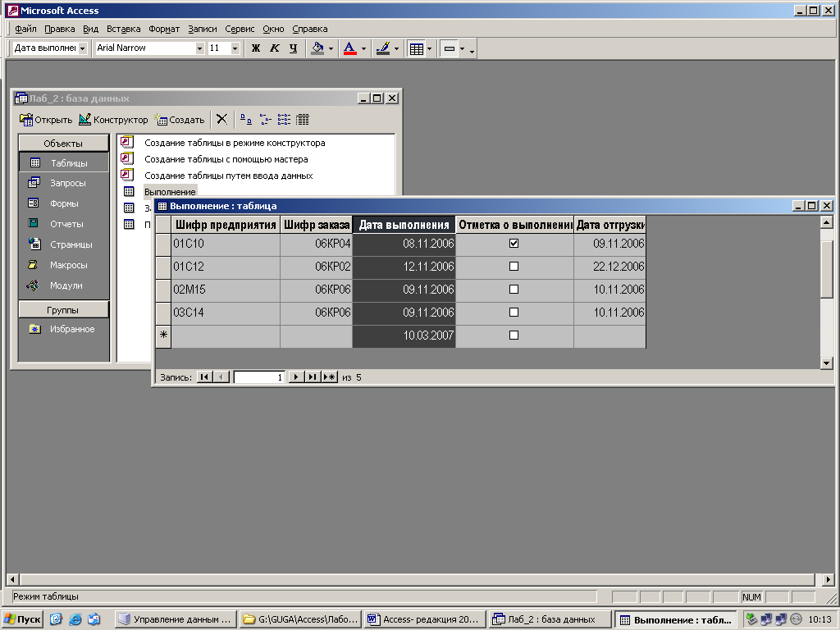The height and width of the screenshot is (630, 840).
Task: Select Отчеты objects category
Action: click(x=63, y=224)
